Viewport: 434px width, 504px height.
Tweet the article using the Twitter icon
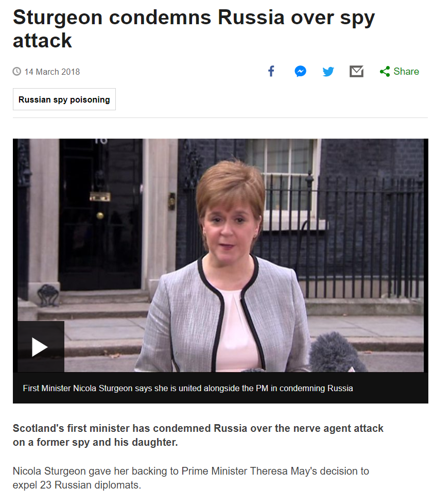328,71
